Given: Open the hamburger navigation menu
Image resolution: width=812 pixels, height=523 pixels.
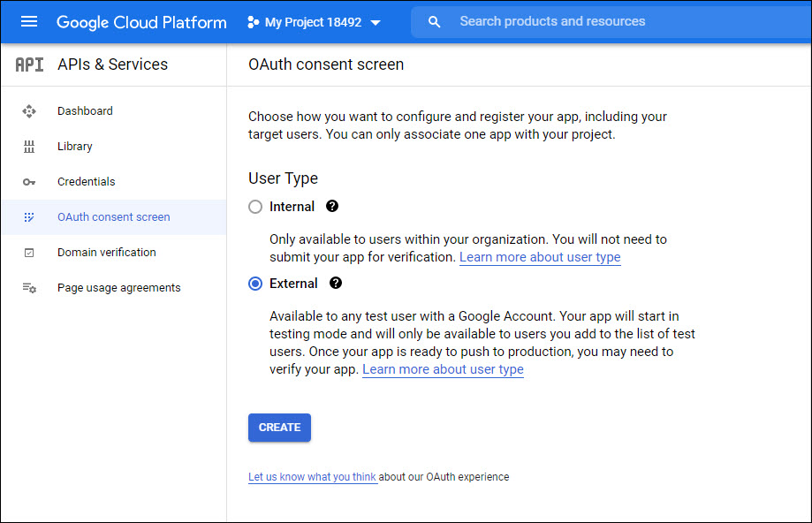Looking at the screenshot, I should coord(29,22).
